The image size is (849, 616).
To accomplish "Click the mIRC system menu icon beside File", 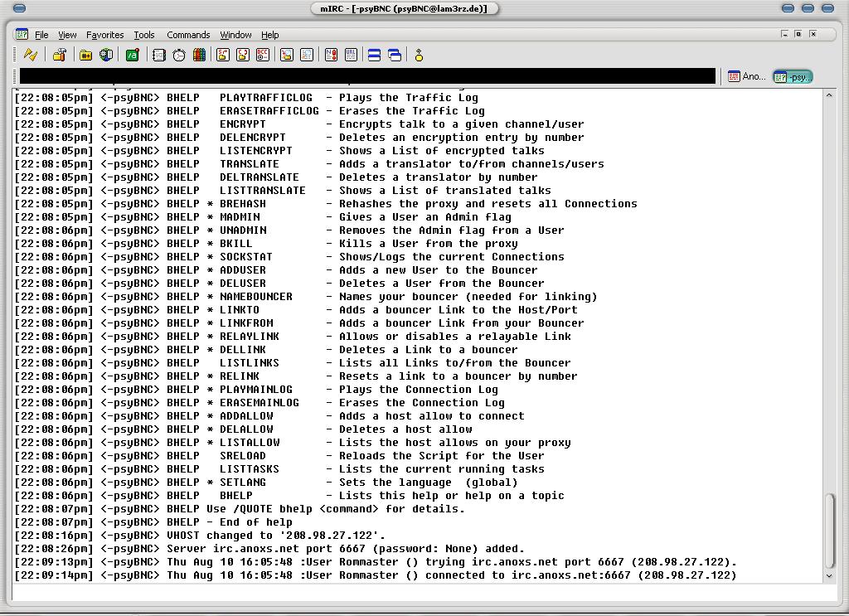I will coord(22,35).
